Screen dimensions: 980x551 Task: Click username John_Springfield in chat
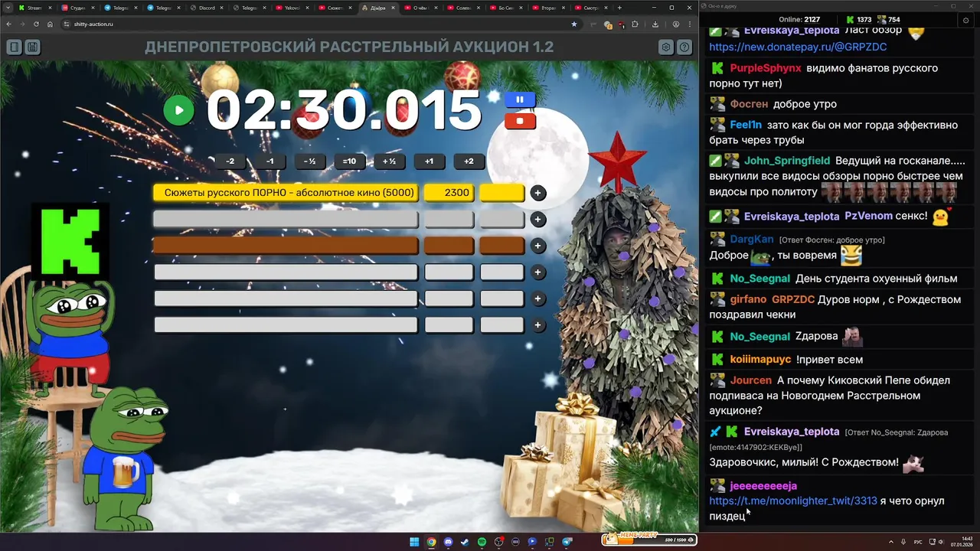click(x=787, y=161)
